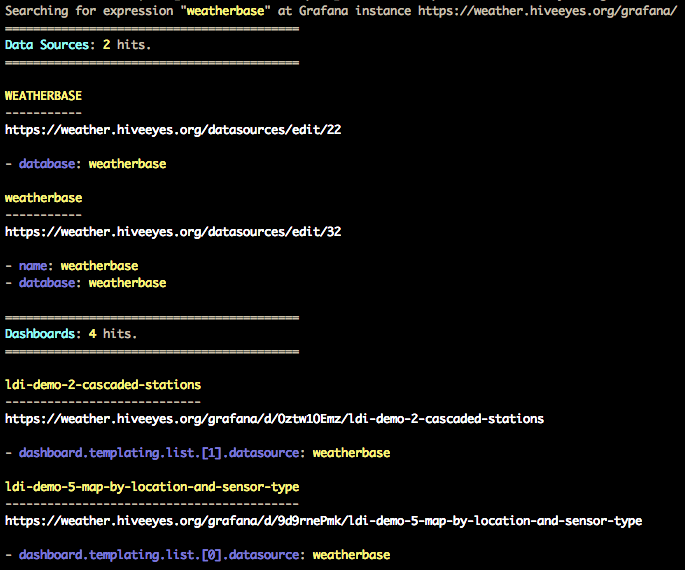This screenshot has width=685, height=570.
Task: Click the yellow ldi-demo-5-map-by-location-and-sensor-type title
Action: (x=152, y=486)
